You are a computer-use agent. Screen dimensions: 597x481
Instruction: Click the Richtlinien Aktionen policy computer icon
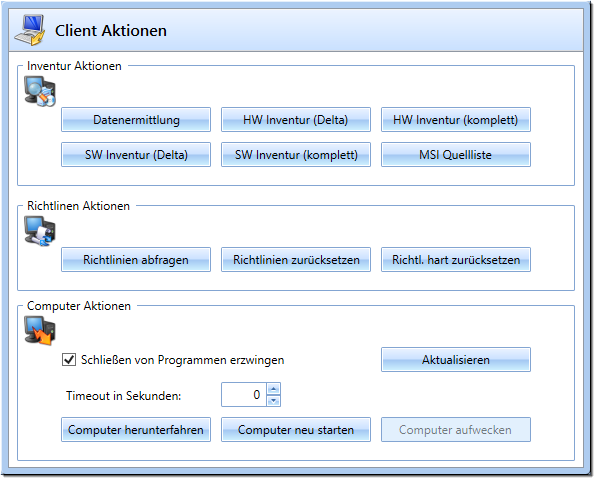click(x=40, y=231)
